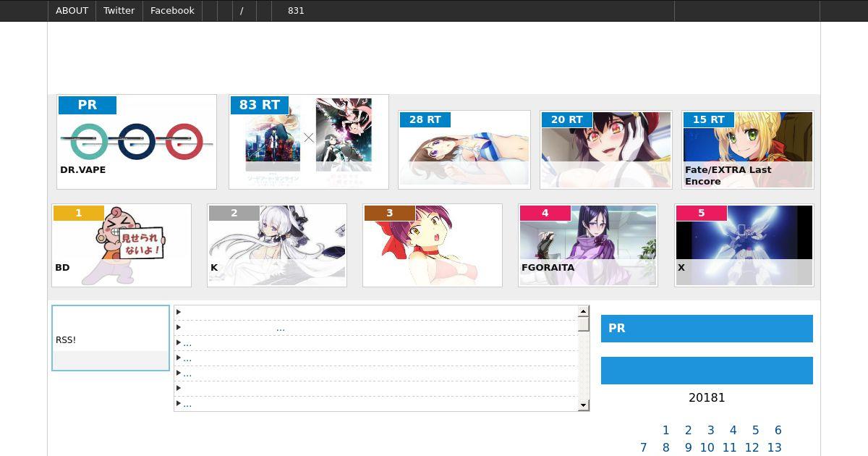The image size is (868, 456).
Task: Select calendar day 8
Action: pyautogui.click(x=665, y=447)
